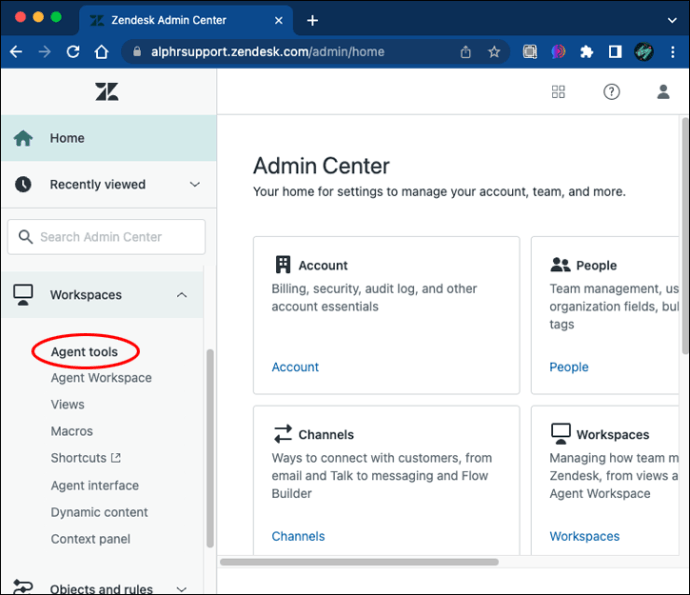
Task: Bookmark page with star icon
Action: 494,52
